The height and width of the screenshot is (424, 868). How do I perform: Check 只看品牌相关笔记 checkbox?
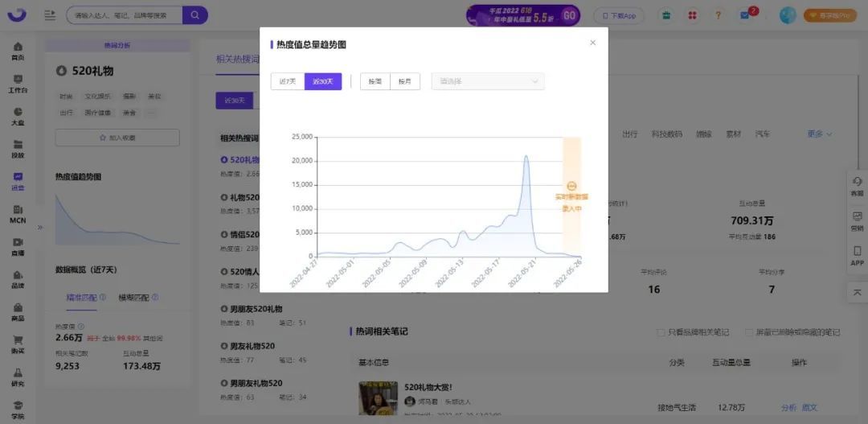point(661,332)
